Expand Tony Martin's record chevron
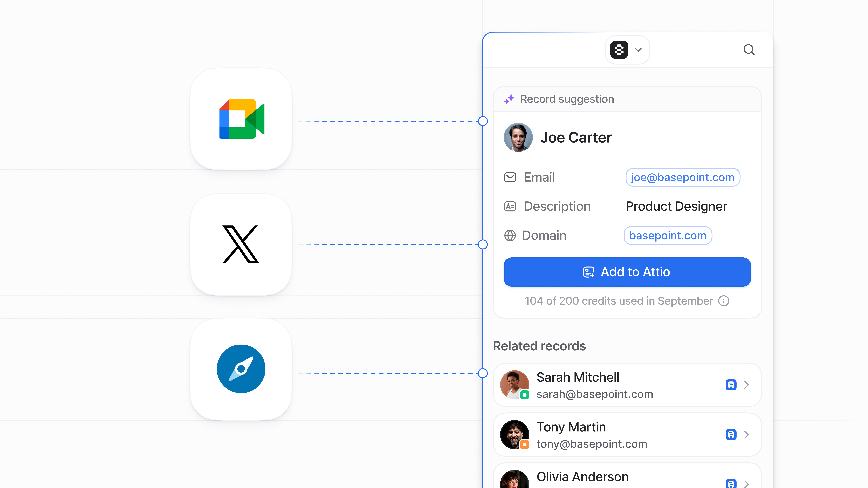The width and height of the screenshot is (868, 488). pyautogui.click(x=746, y=434)
